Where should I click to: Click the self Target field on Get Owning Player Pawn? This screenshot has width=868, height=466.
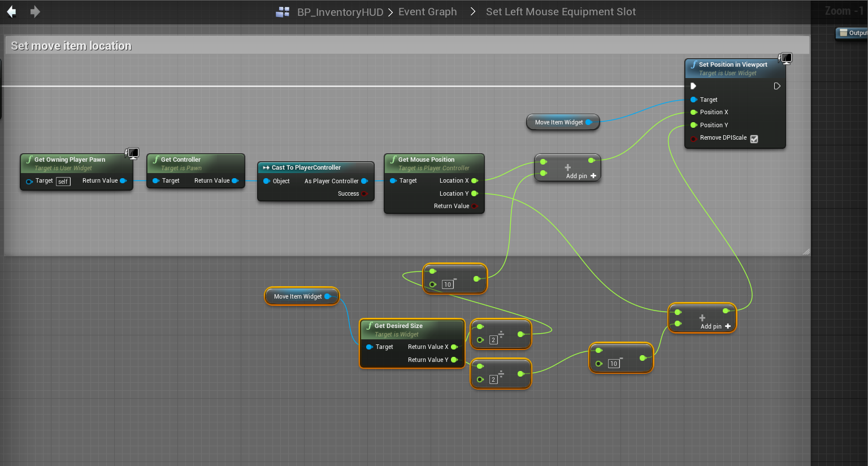pos(63,182)
